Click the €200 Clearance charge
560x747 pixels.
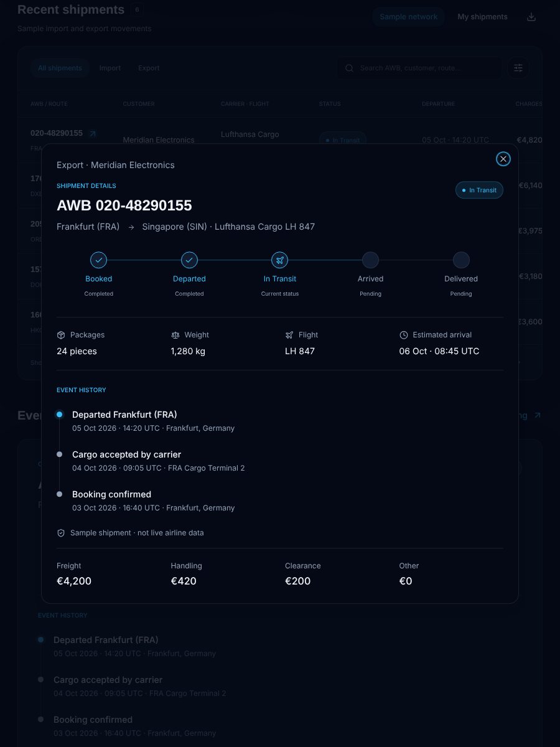click(x=298, y=581)
